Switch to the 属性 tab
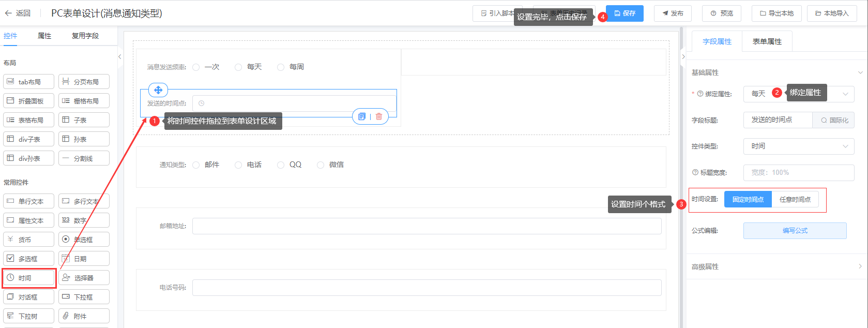This screenshot has width=868, height=328. [44, 36]
